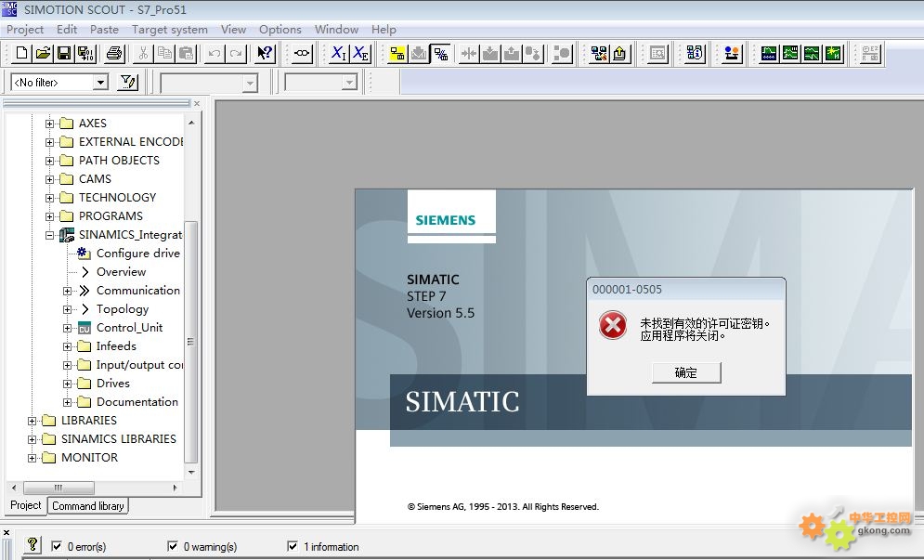Click the chain link toolbar icon
This screenshot has height=560, width=924.
[302, 54]
